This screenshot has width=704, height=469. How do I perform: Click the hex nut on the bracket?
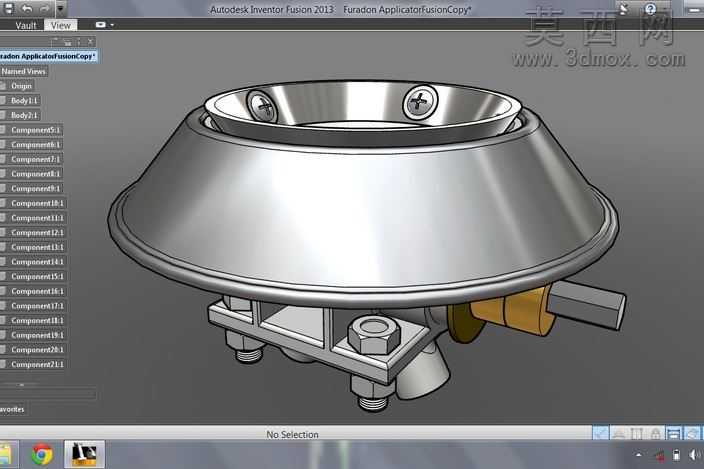click(x=374, y=334)
